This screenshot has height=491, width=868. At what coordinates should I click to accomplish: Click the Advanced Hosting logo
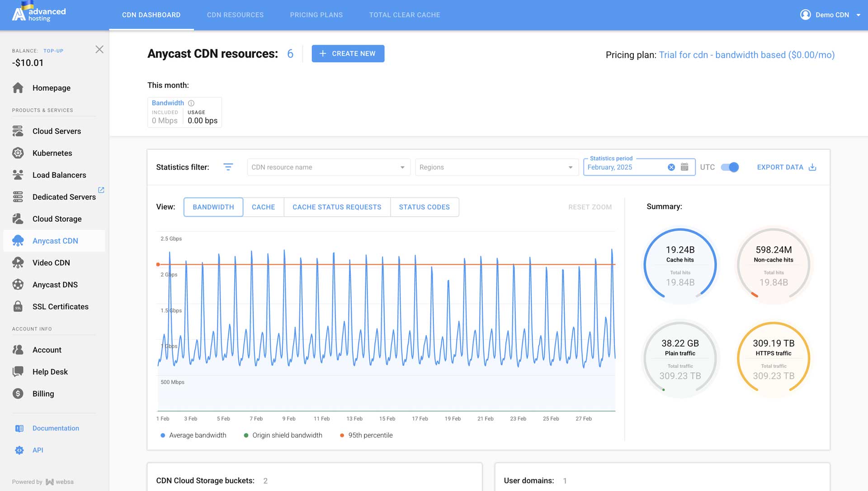(x=39, y=13)
